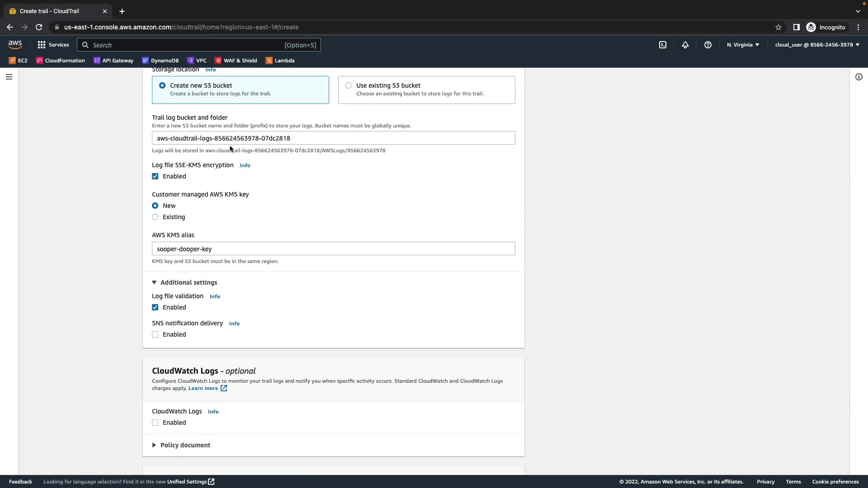Select Use existing S3 bucket option
The height and width of the screenshot is (488, 868).
coord(349,85)
